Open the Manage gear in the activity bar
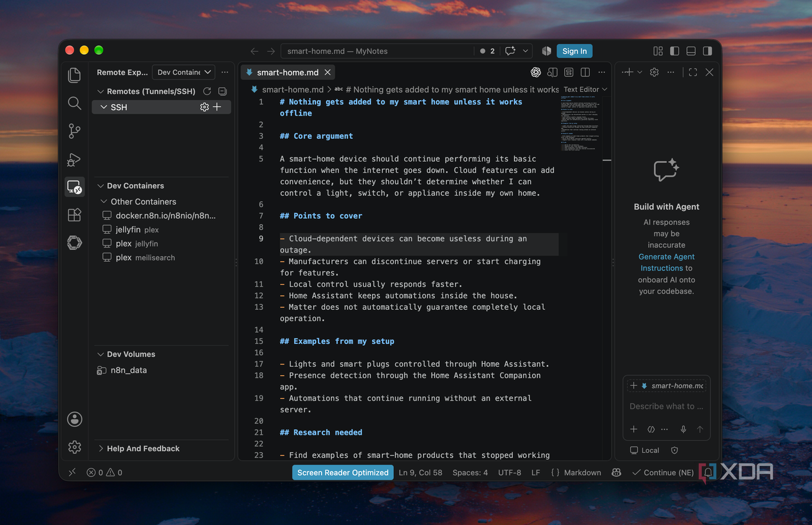 point(75,447)
